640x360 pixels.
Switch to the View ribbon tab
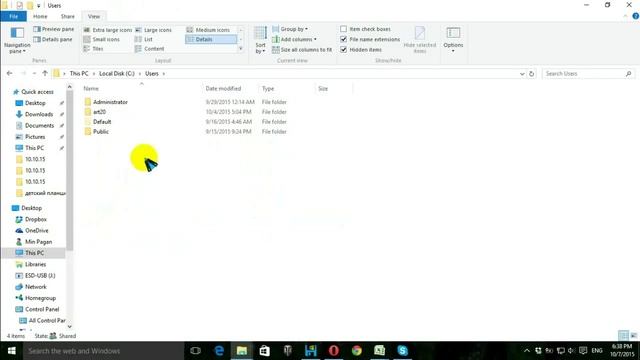pyautogui.click(x=94, y=16)
